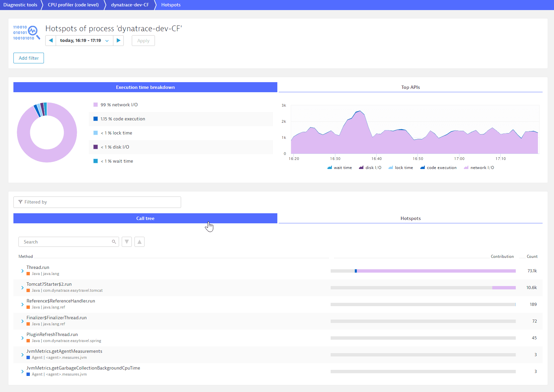Viewport: 554px width, 392px height.
Task: Click the code execution color swatch in legend
Action: click(x=96, y=119)
